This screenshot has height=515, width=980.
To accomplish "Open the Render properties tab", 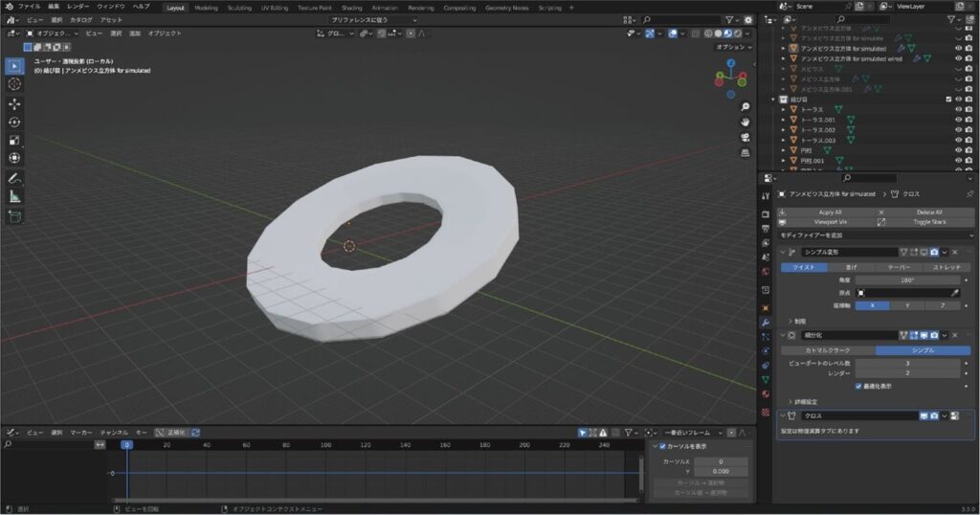I will click(x=766, y=214).
